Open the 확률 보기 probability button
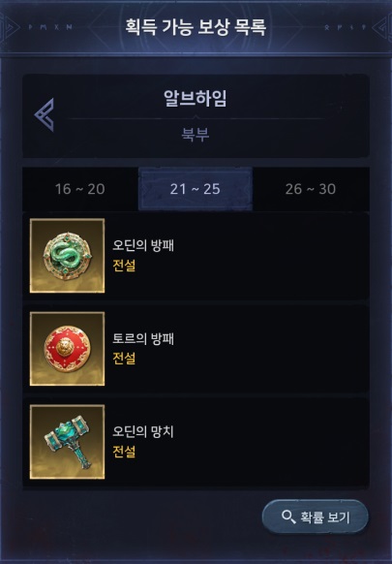 pos(316,517)
